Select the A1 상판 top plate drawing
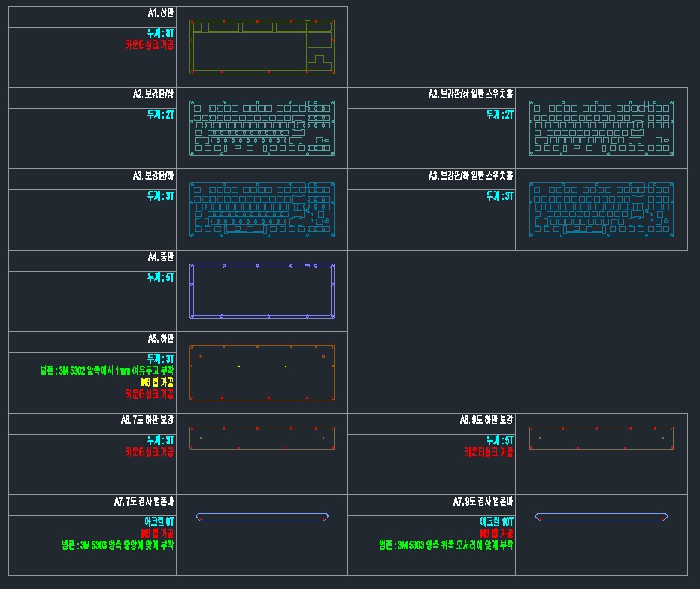 pos(262,47)
